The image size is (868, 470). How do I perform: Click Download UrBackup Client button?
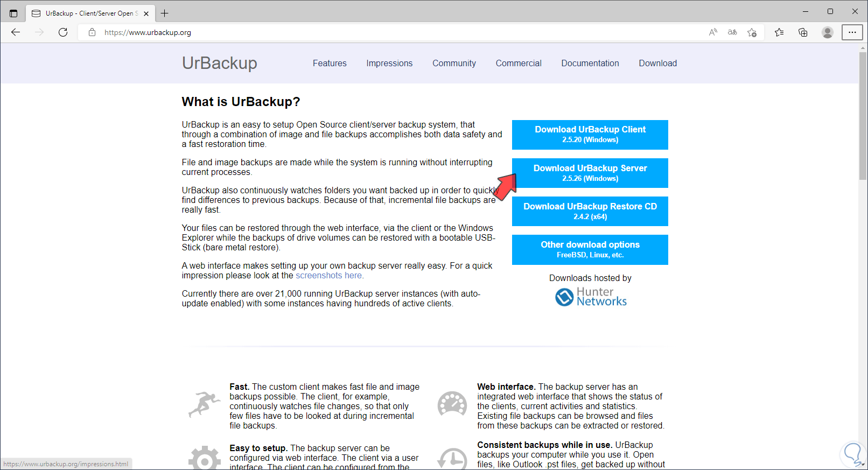(x=590, y=135)
